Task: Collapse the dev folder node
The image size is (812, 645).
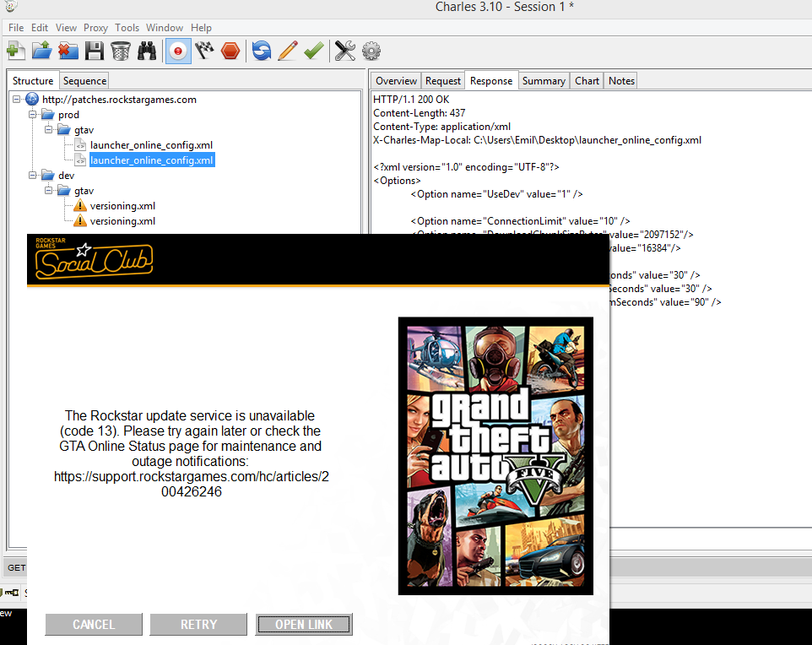Action: [x=33, y=175]
